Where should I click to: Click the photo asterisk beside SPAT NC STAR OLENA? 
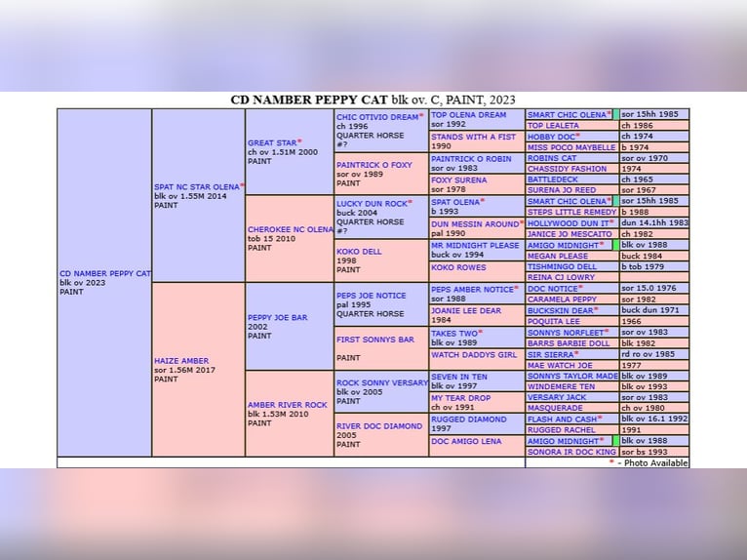242,185
